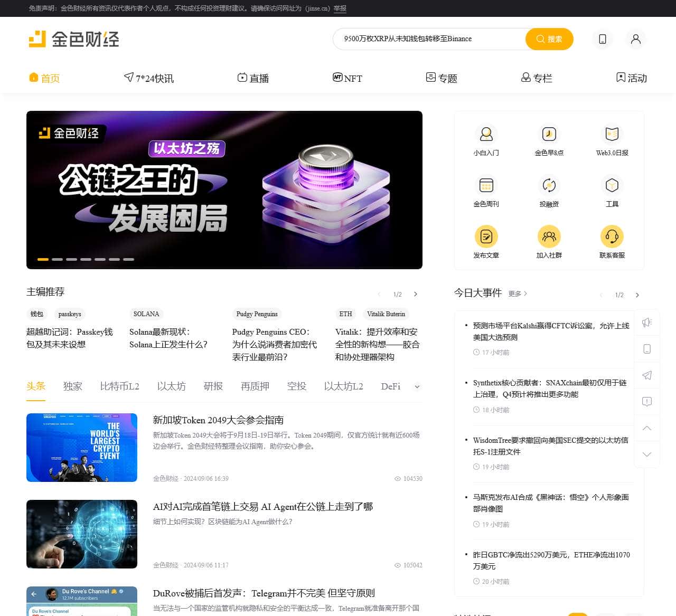Viewport: 676px width, 616px height.
Task: Open article 新加坡Token 2049大会参会指南
Action: 218,420
